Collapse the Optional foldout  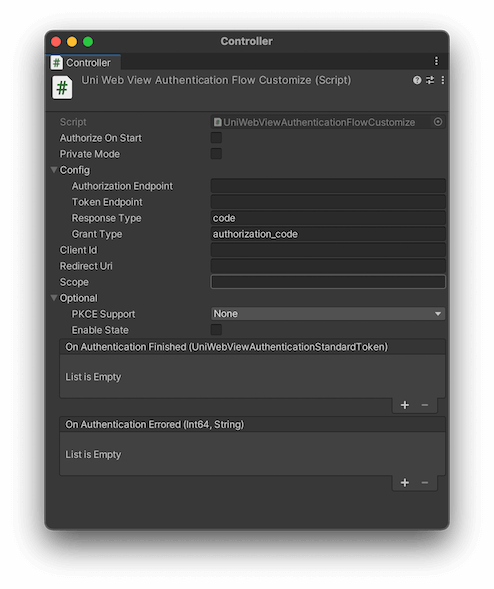(x=54, y=298)
